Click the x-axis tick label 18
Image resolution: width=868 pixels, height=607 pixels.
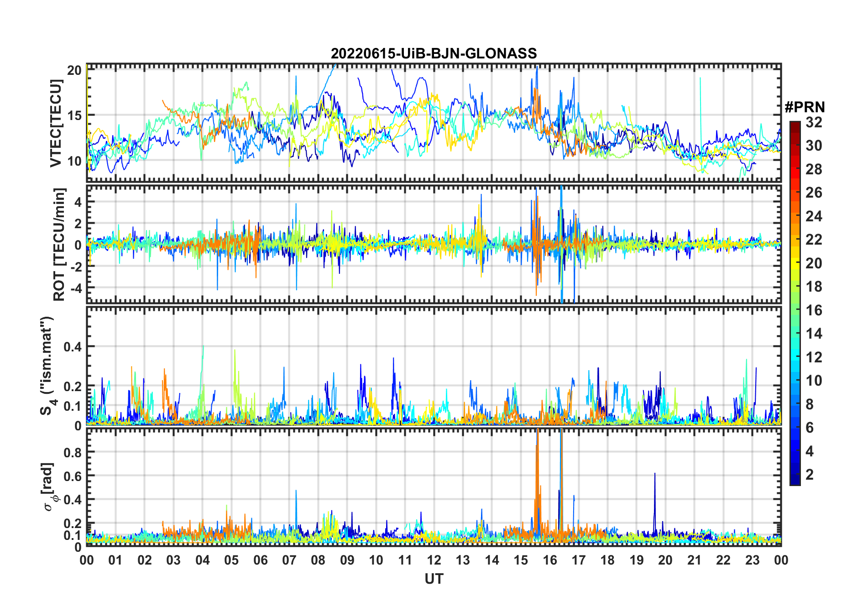(x=607, y=560)
